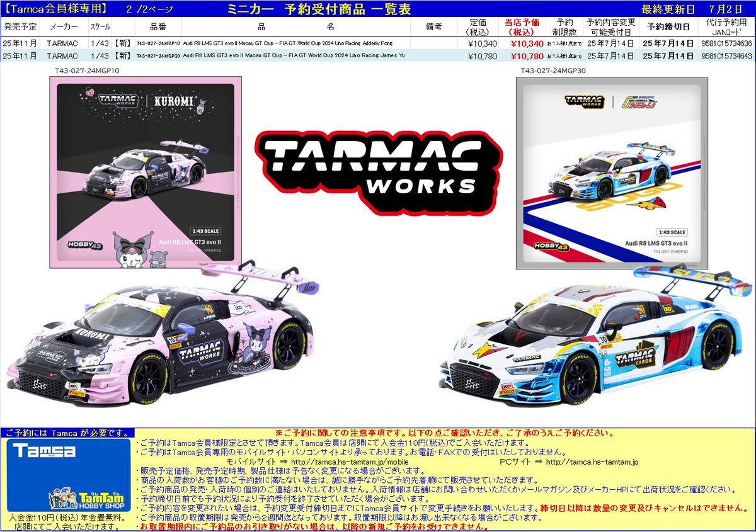Image resolution: width=756 pixels, height=532 pixels.
Task: Click the 発売予定 column header
Action: 20,27
